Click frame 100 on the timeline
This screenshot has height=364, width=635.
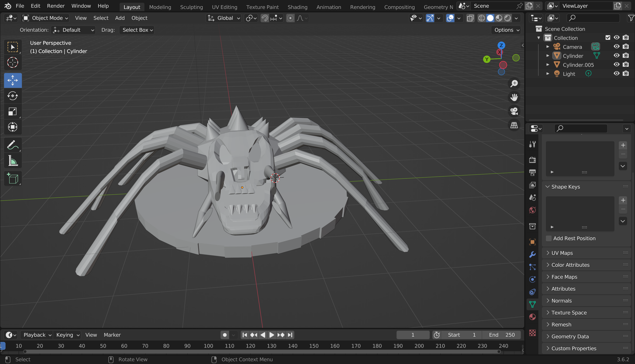point(208,346)
